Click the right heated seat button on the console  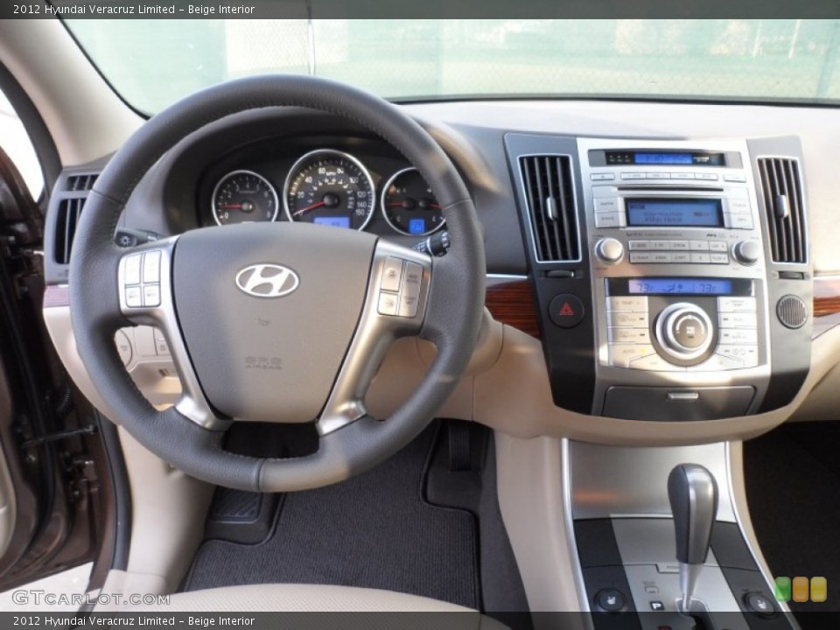point(759,603)
